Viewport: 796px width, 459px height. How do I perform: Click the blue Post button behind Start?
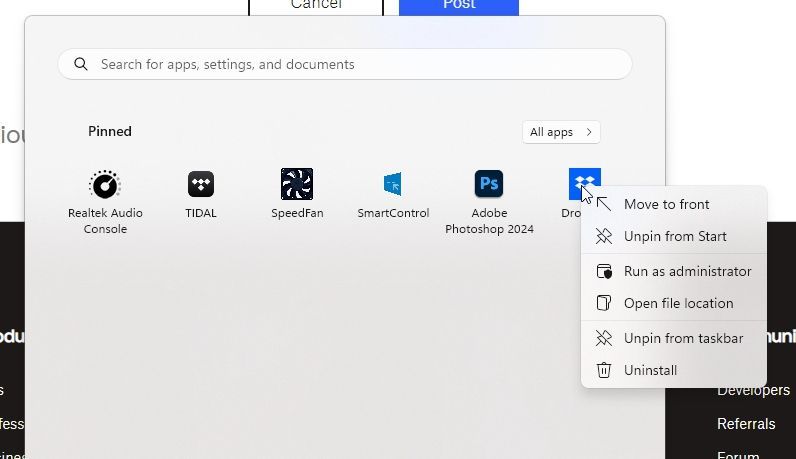click(x=459, y=6)
